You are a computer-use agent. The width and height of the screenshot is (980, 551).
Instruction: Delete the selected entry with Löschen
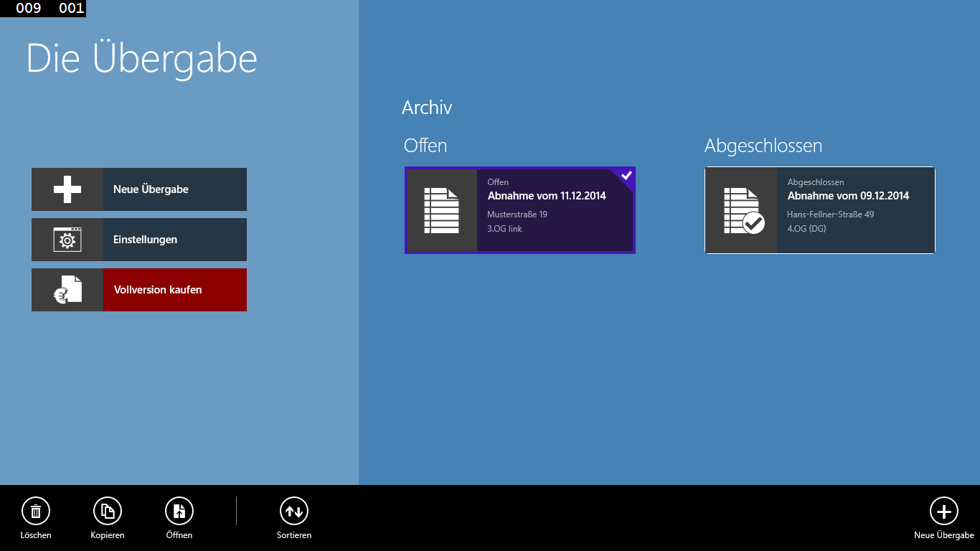pyautogui.click(x=36, y=512)
